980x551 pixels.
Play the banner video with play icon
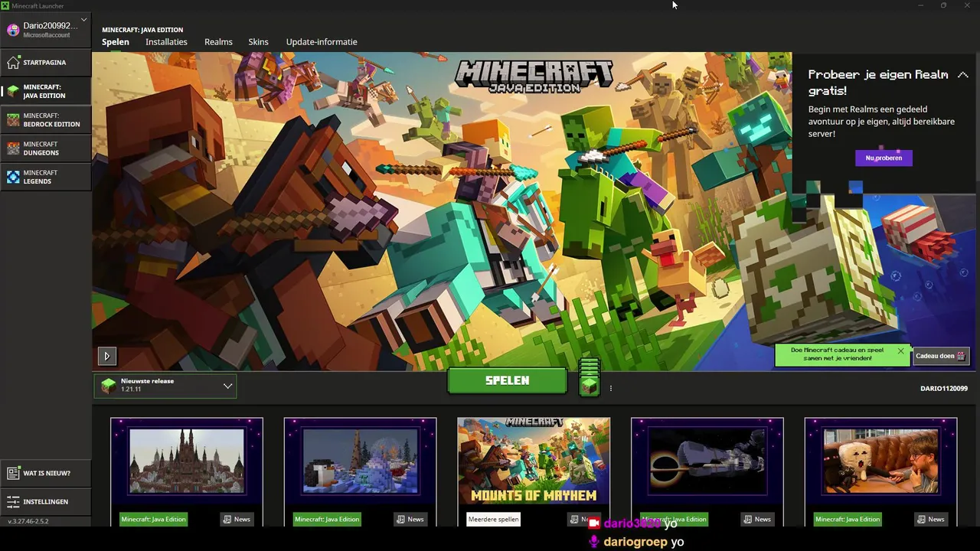pos(106,356)
